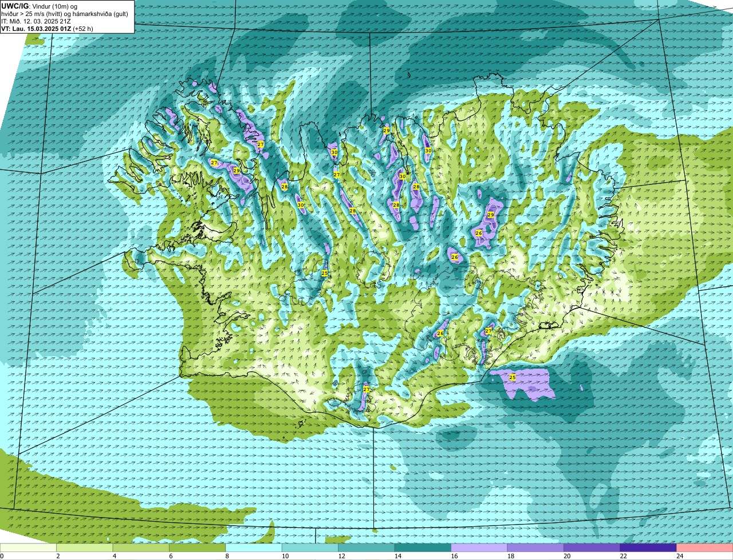Viewport: 733px width, 560px height.
Task: Click the pink above-24 m/s legend swatch
Action: (x=704, y=547)
